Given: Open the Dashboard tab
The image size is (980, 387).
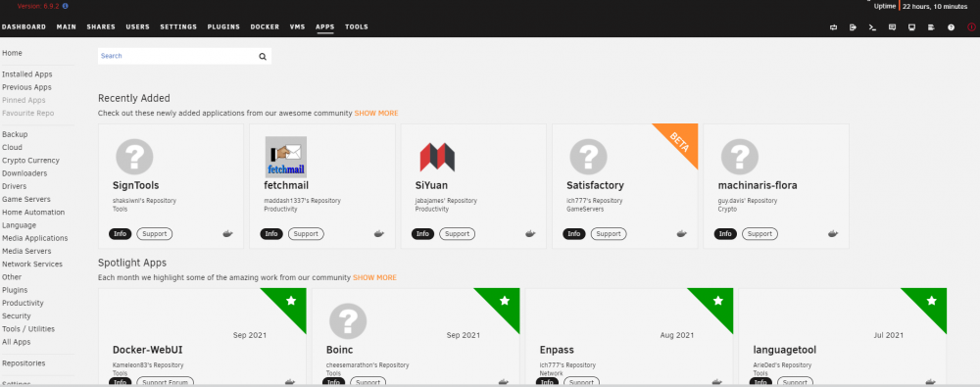Looking at the screenshot, I should [24, 26].
